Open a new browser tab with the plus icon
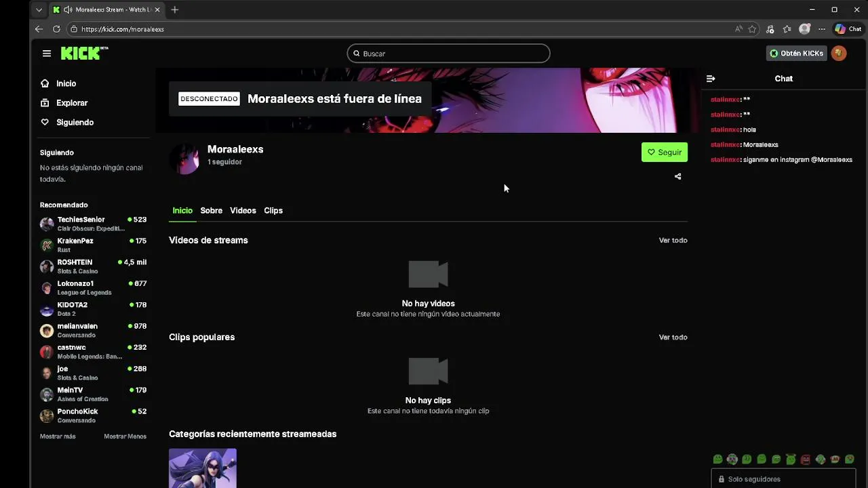The height and width of the screenshot is (488, 868). pyautogui.click(x=174, y=9)
